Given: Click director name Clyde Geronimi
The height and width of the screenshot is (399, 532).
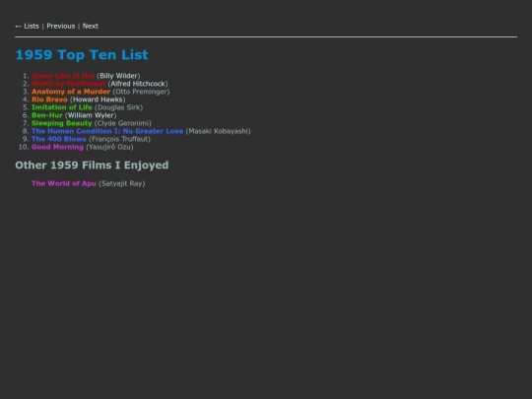Looking at the screenshot, I should [123, 123].
